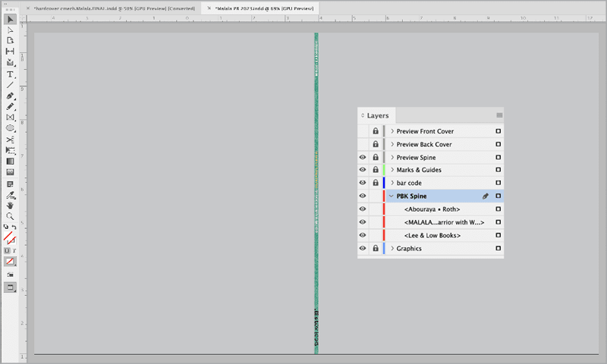
Task: Select the Page tool
Action: tap(11, 41)
